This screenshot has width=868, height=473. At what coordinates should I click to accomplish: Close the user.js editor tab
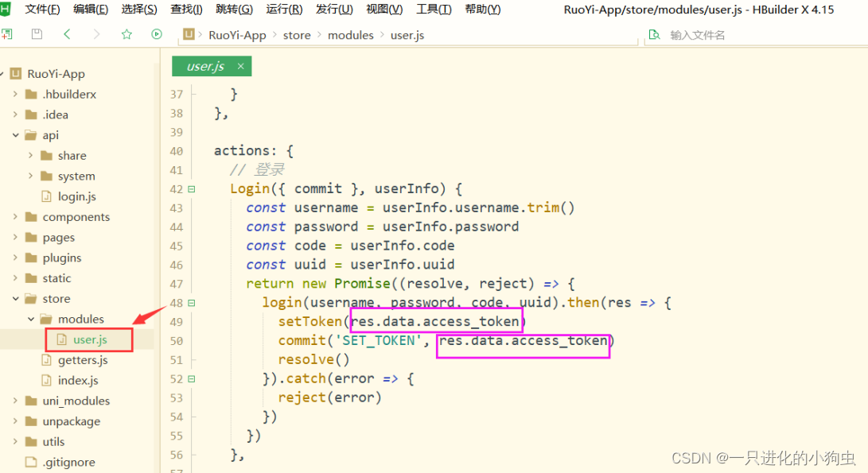pyautogui.click(x=239, y=66)
